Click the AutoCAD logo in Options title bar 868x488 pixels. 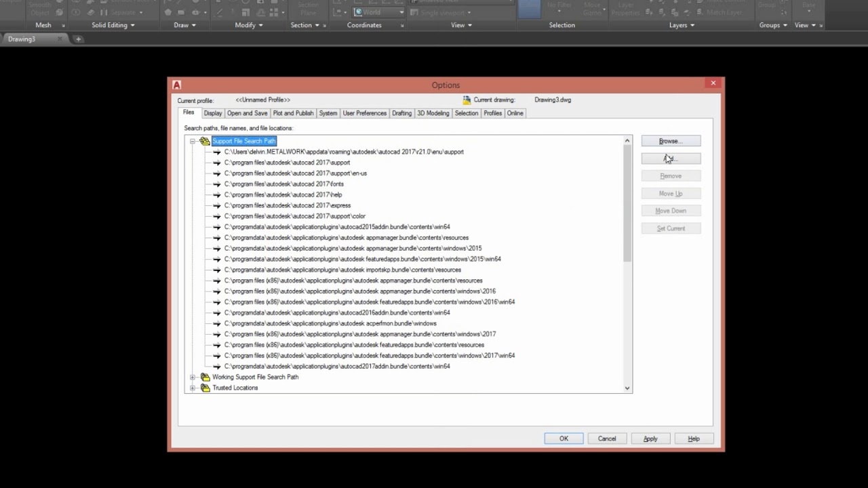[176, 85]
